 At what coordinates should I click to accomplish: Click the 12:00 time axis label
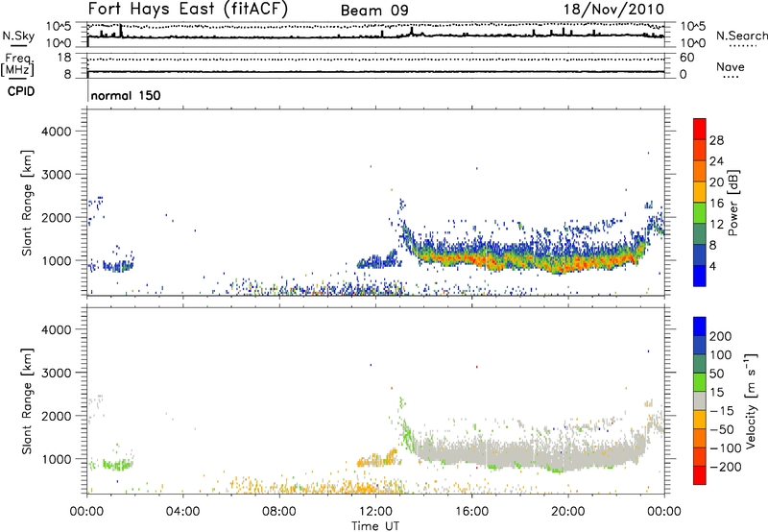(375, 512)
